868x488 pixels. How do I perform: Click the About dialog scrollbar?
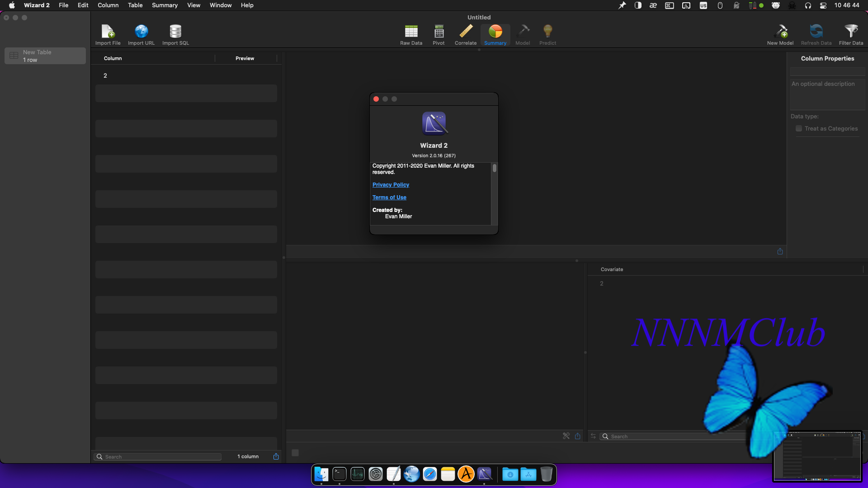pyautogui.click(x=495, y=168)
